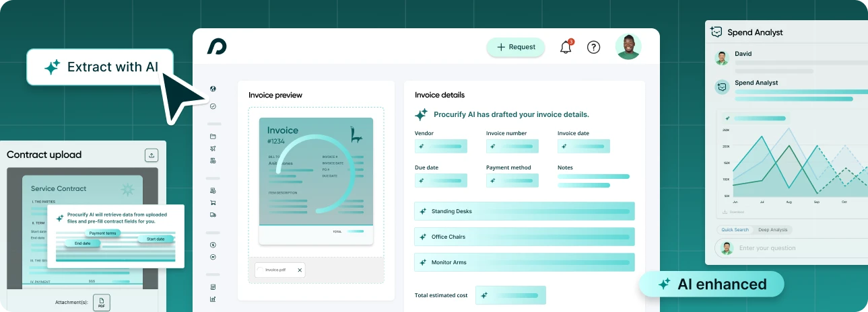Click the Total estimated cost field
This screenshot has height=312, width=868.
pos(510,295)
